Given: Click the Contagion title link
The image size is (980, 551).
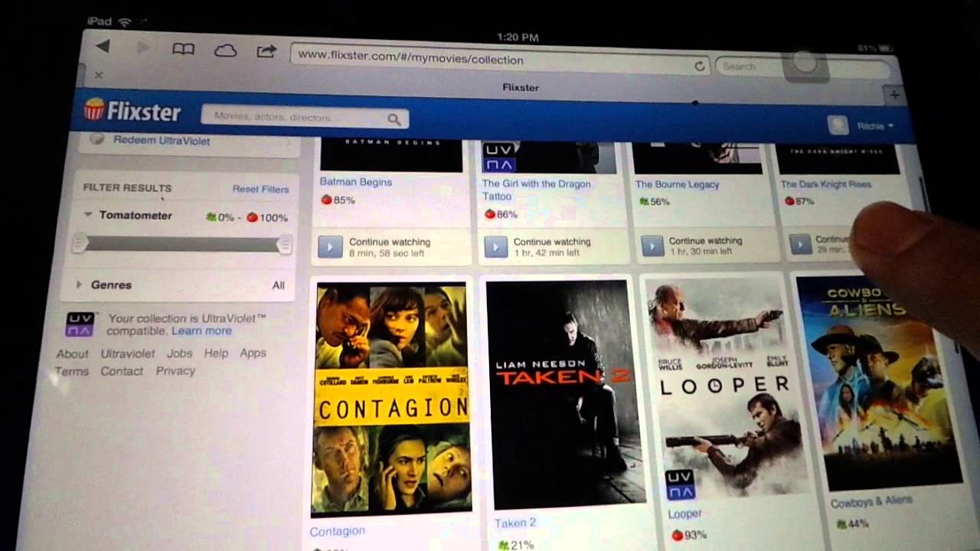Looking at the screenshot, I should pos(337,531).
